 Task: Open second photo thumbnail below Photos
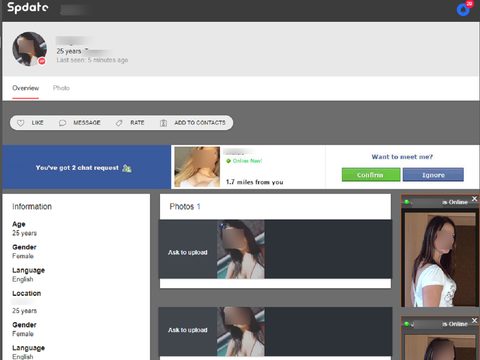tap(241, 332)
